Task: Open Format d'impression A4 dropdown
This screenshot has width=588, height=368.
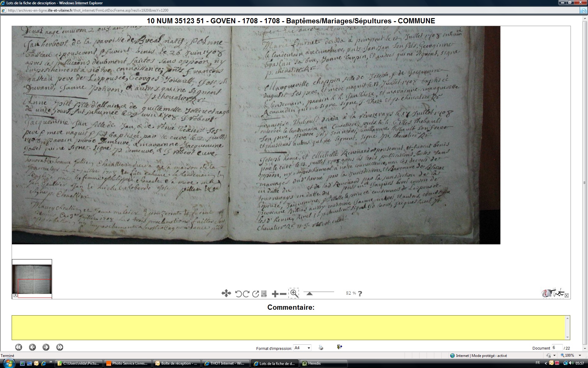Action: pyautogui.click(x=302, y=348)
